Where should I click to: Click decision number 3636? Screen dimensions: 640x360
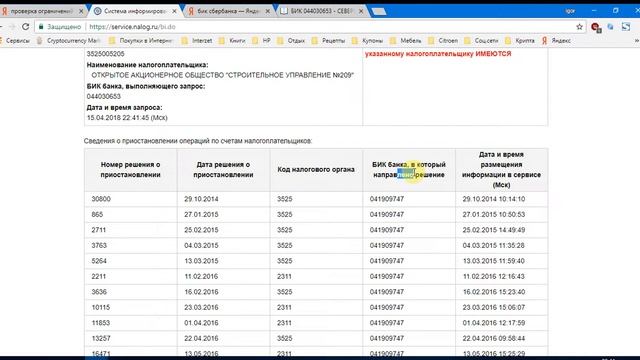pyautogui.click(x=99, y=292)
